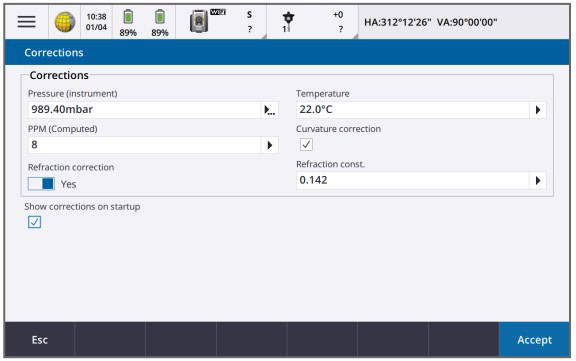The width and height of the screenshot is (576, 361).
Task: Open the Refraction const. field arrow
Action: [538, 180]
